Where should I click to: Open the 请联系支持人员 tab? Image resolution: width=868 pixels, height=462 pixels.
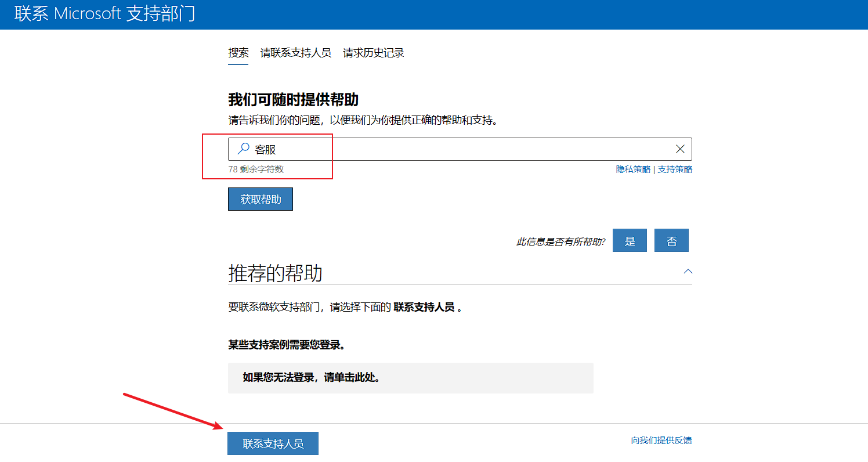pos(296,53)
